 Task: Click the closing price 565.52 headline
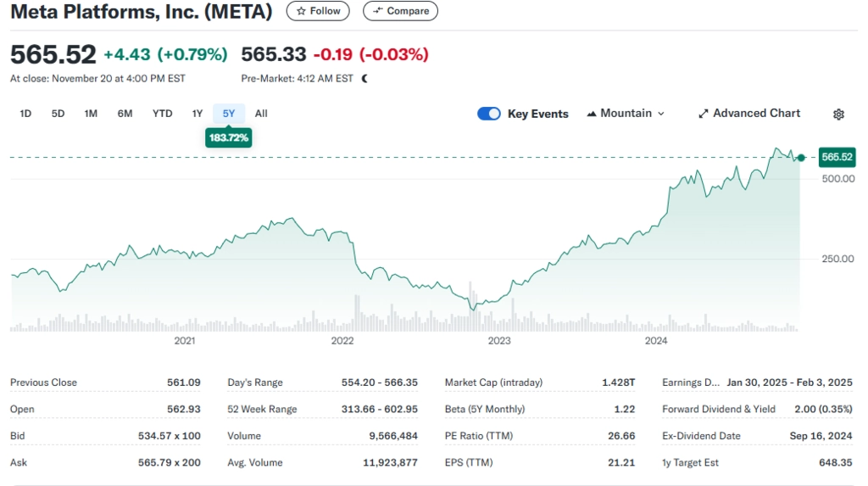point(53,54)
